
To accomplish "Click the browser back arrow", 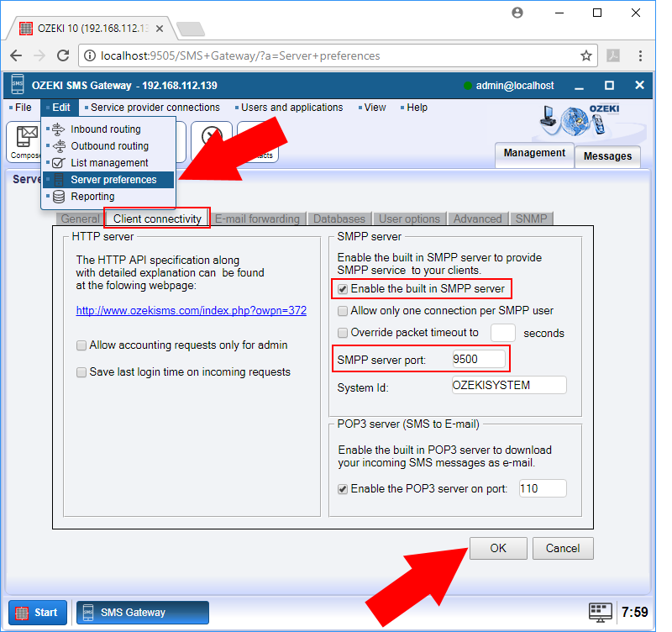I will 16,55.
